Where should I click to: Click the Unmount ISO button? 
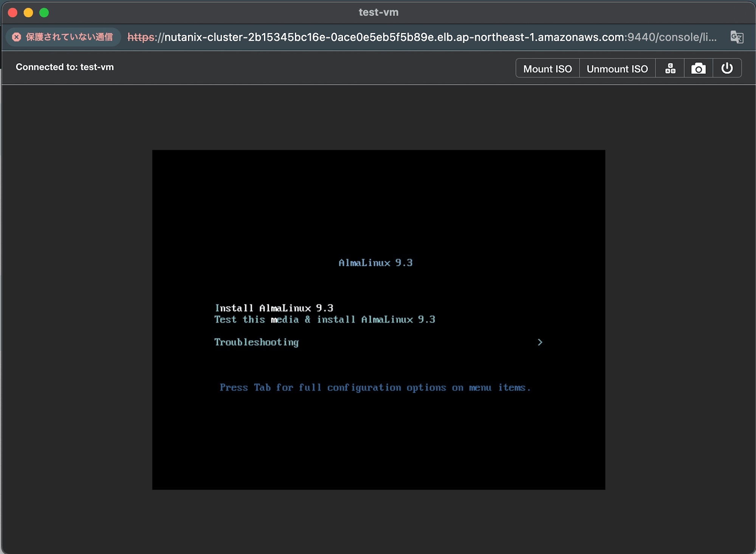click(617, 68)
